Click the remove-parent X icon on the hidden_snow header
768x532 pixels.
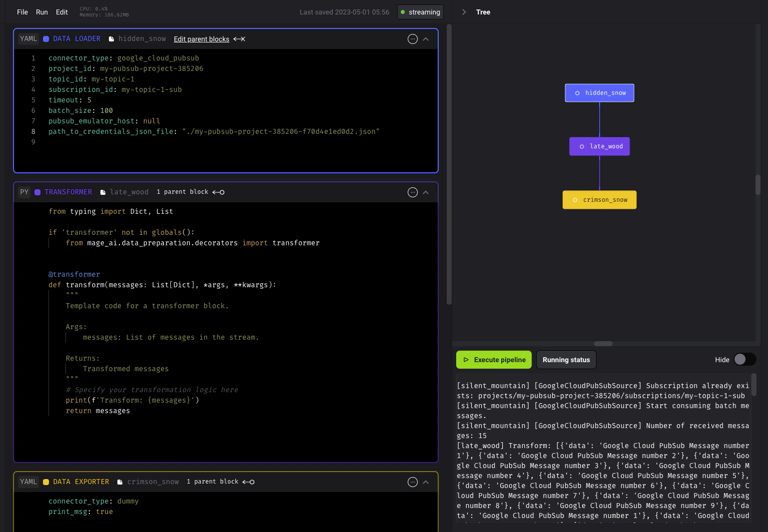click(242, 39)
